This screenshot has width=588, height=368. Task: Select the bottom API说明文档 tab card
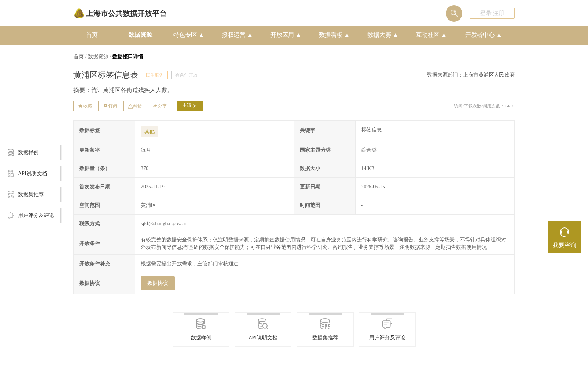pos(263,330)
